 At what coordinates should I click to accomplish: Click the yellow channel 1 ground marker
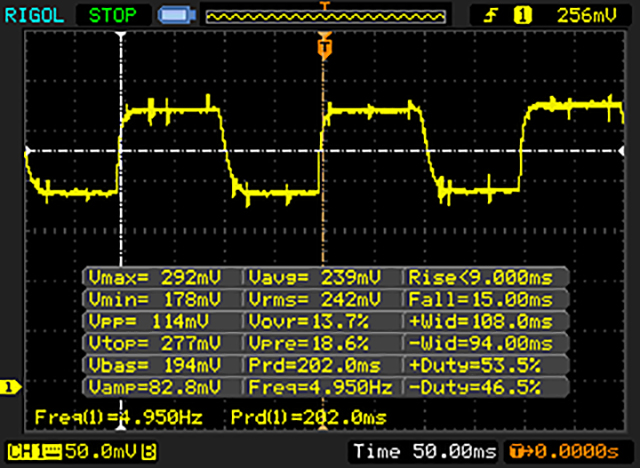(x=10, y=387)
